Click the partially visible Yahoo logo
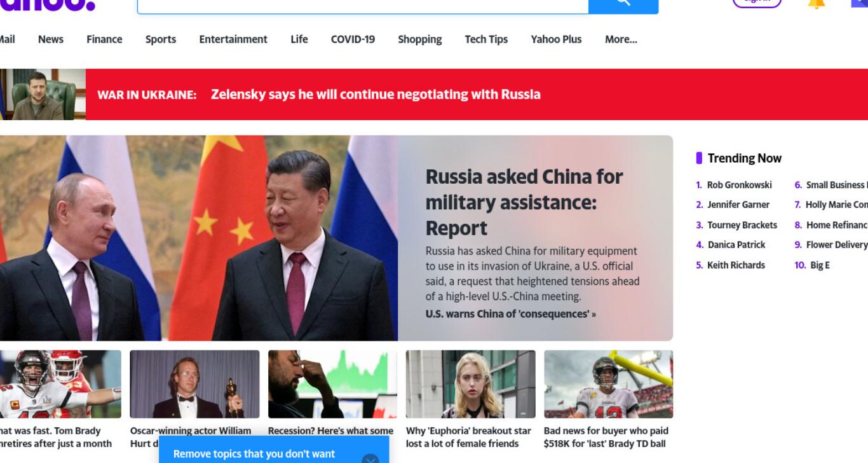The height and width of the screenshot is (463, 868). click(47, 5)
